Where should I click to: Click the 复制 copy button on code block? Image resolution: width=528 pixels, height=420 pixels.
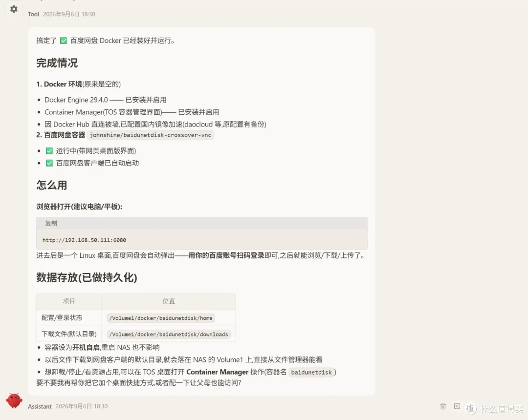coord(51,223)
